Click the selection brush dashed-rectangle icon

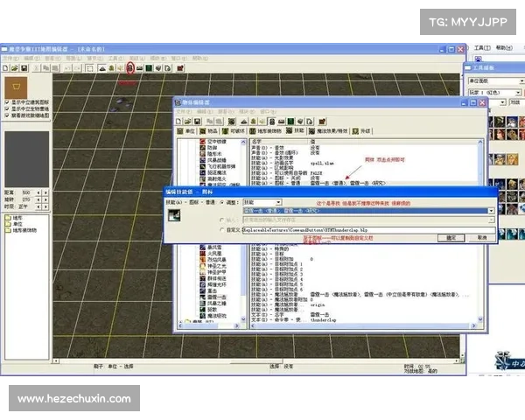coord(89,67)
